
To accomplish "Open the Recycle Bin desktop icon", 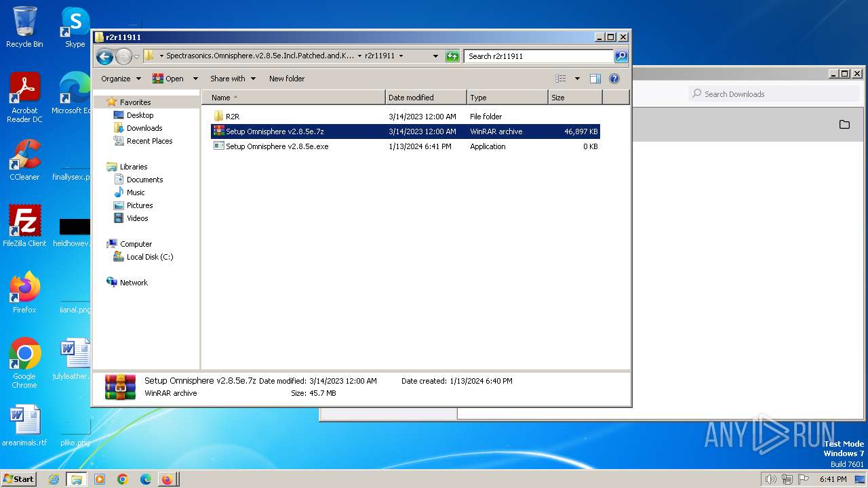I will click(24, 27).
